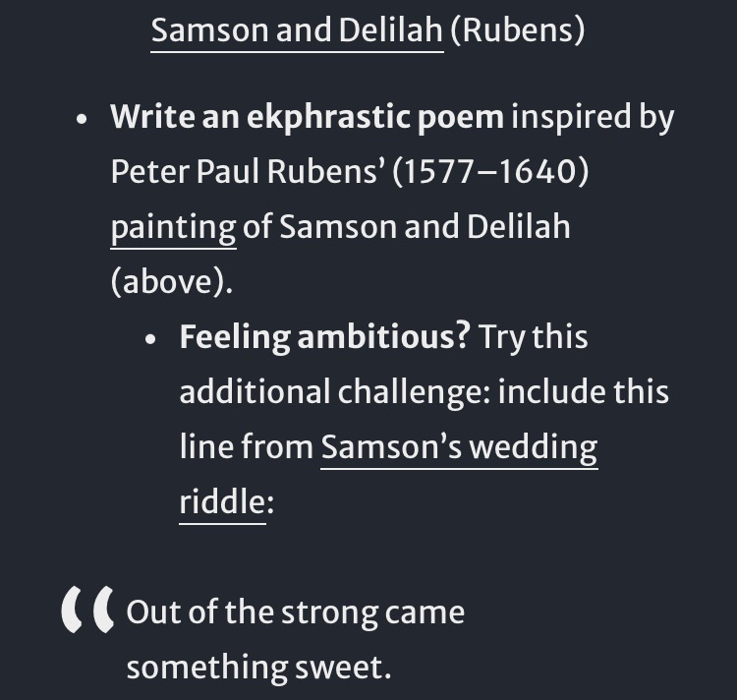The width and height of the screenshot is (737, 700).
Task: Click the words 'additional challenge:'
Action: 334,392
